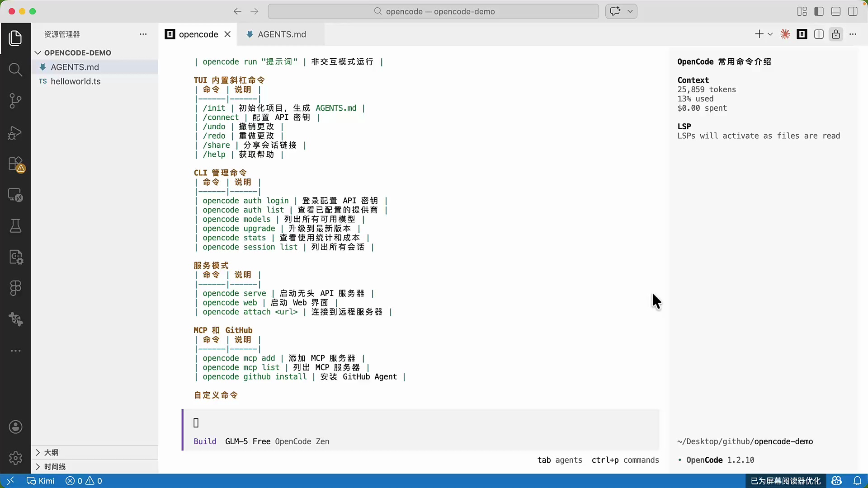Image resolution: width=868 pixels, height=488 pixels.
Task: Open the remote window status bar button
Action: click(10, 481)
